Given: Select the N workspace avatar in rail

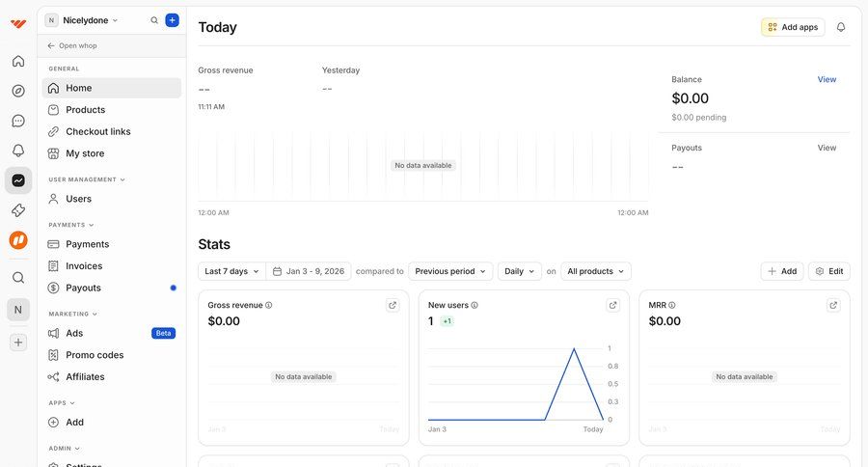Looking at the screenshot, I should tap(18, 310).
